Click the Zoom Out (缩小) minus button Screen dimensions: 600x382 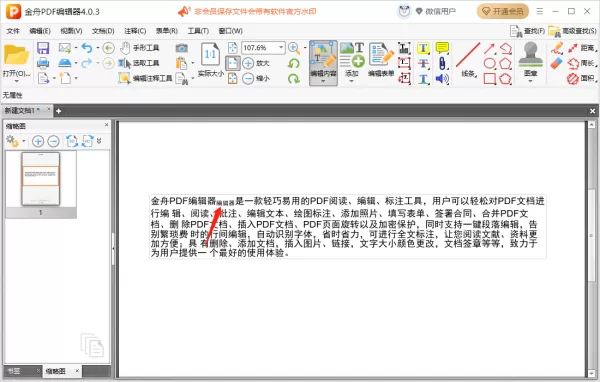point(256,78)
